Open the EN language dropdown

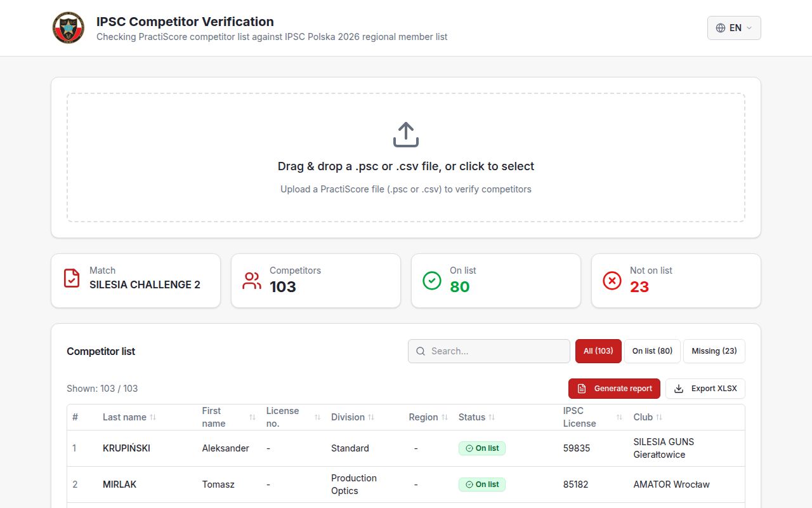(734, 28)
